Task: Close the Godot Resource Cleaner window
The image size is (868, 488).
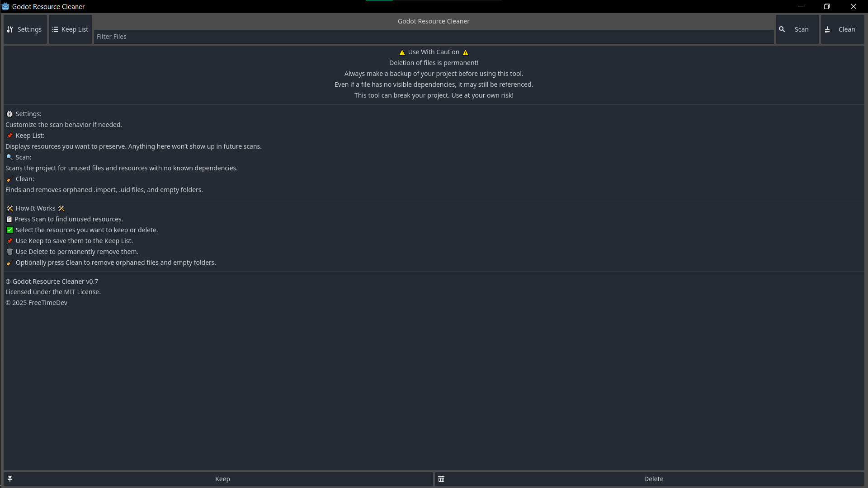Action: point(853,6)
